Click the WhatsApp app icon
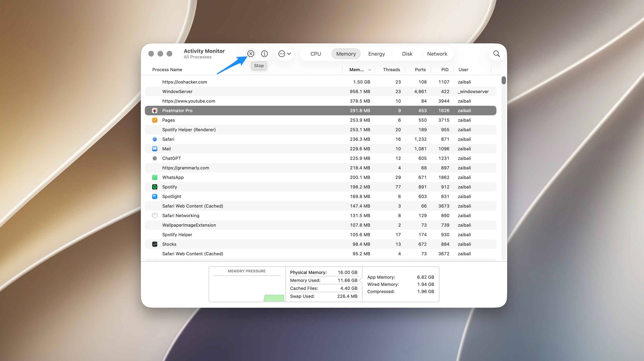The width and height of the screenshot is (644, 361). click(155, 177)
